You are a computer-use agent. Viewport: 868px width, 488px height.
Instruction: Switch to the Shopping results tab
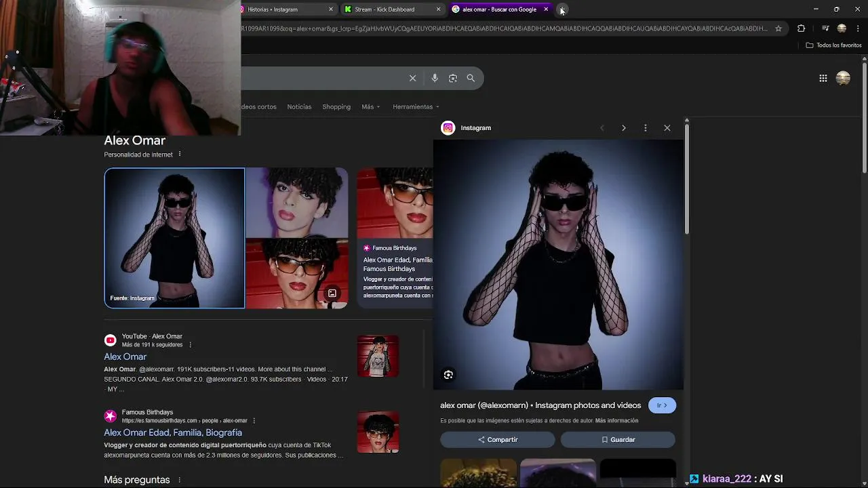pos(336,106)
